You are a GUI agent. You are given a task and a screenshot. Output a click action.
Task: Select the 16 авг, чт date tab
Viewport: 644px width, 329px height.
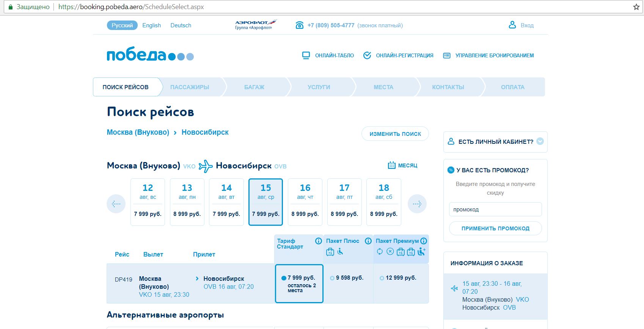(305, 202)
